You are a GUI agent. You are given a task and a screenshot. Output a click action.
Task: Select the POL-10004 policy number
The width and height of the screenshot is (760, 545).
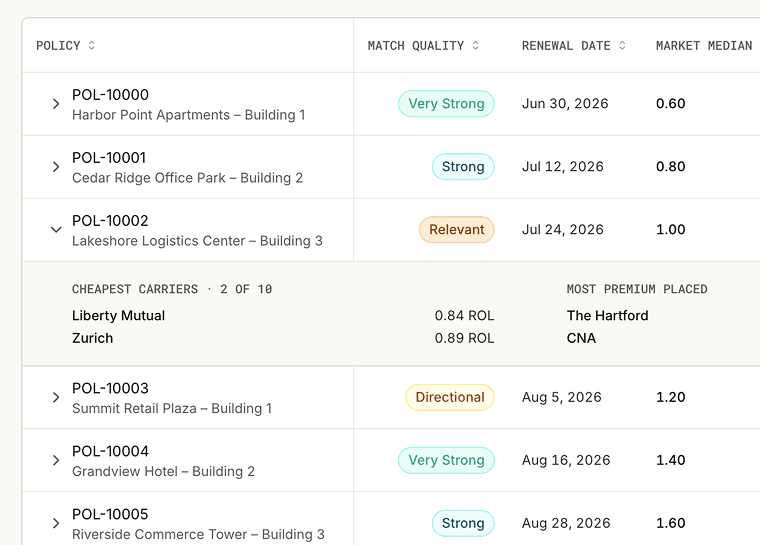(x=111, y=451)
